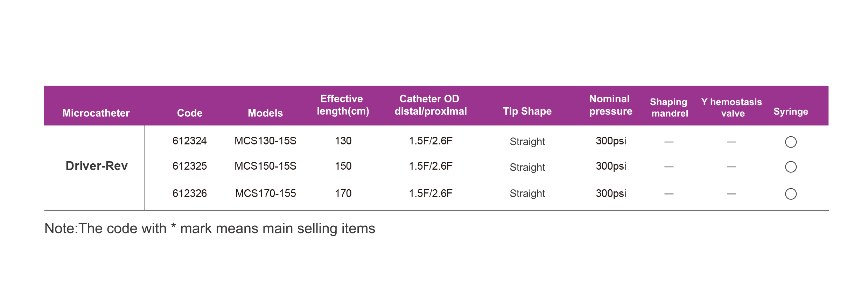
Task: Click the Tip Shape column header
Action: tap(527, 111)
